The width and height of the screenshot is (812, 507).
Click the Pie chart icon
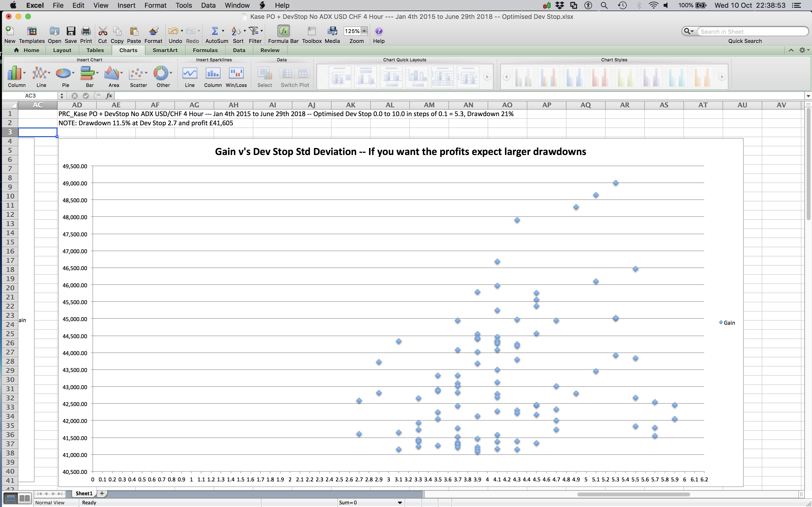pyautogui.click(x=64, y=74)
